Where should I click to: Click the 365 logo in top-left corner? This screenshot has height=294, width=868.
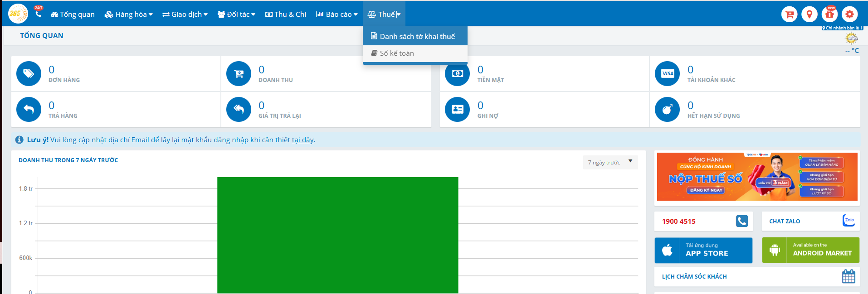(18, 14)
